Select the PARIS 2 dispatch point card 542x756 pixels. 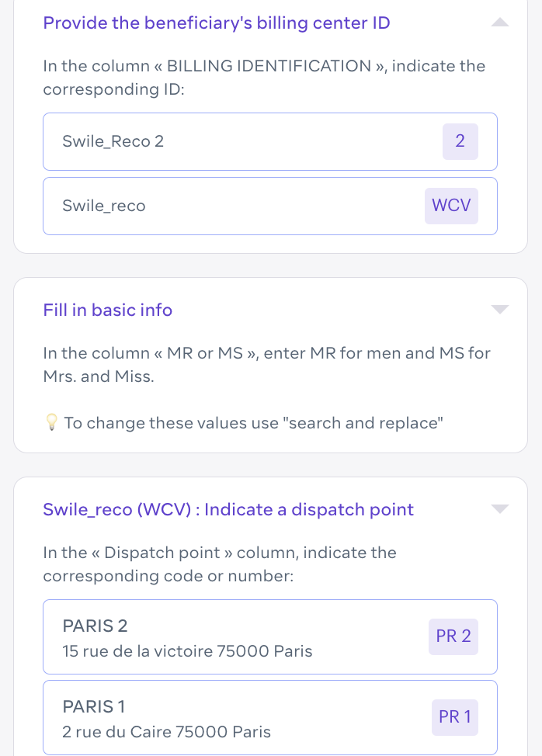click(270, 637)
